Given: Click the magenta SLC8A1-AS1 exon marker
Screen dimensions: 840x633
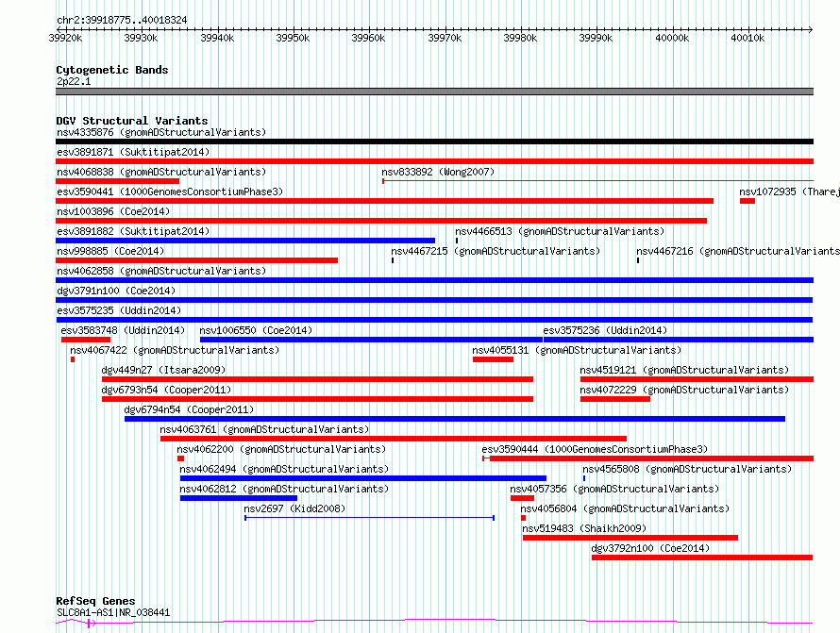Looking at the screenshot, I should point(89,624).
